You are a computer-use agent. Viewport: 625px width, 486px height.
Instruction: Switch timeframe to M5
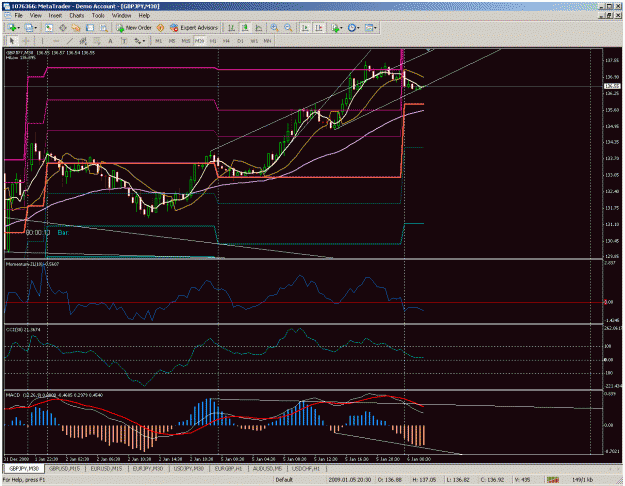172,41
